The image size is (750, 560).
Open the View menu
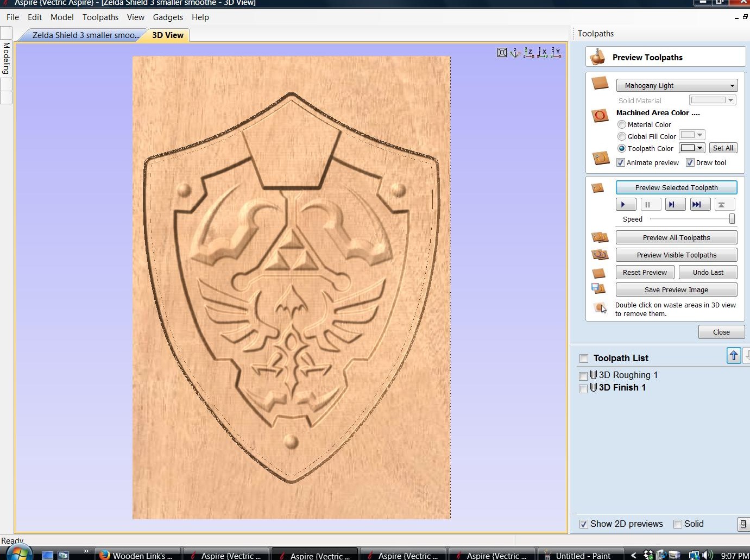[x=136, y=17]
